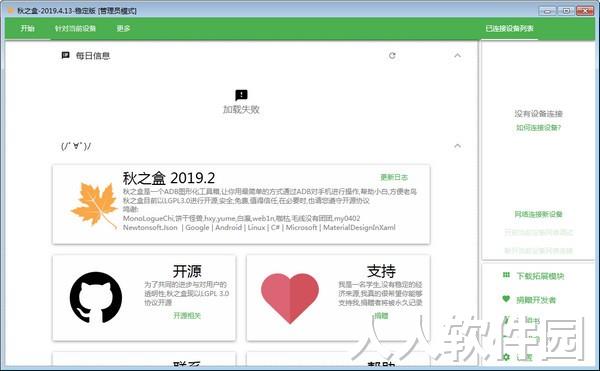600x371 pixels.
Task: Click the 开源 card heading
Action: coord(187,271)
